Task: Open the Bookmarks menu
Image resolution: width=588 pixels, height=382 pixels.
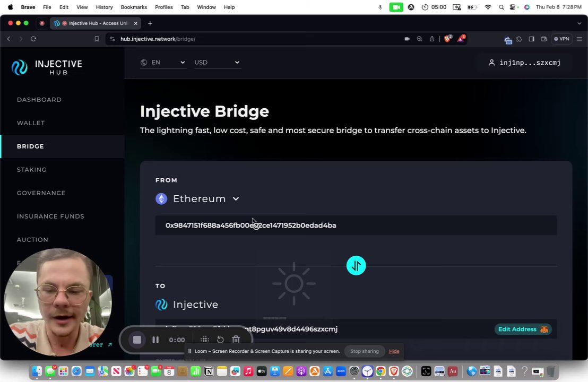Action: [134, 7]
